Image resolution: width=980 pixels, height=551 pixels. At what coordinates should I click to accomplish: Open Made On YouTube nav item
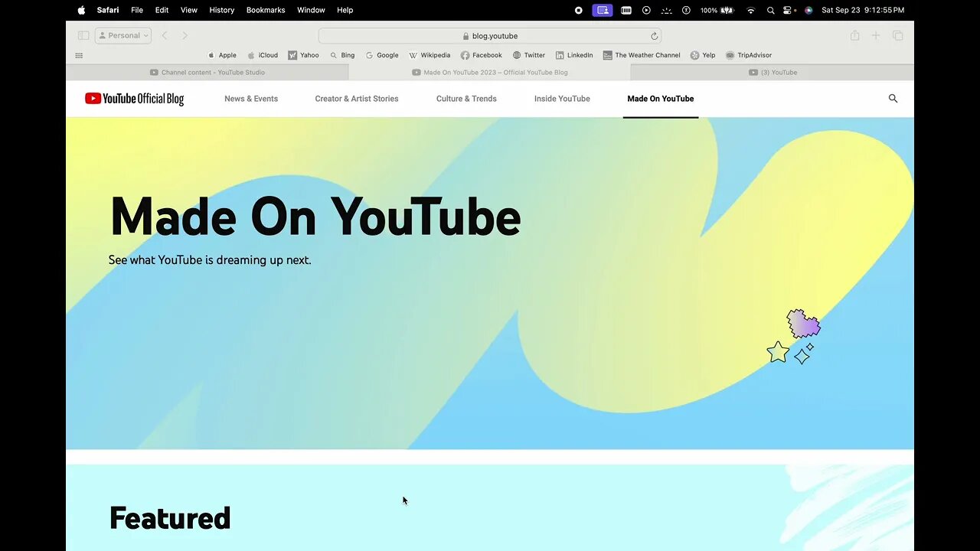[x=661, y=99]
